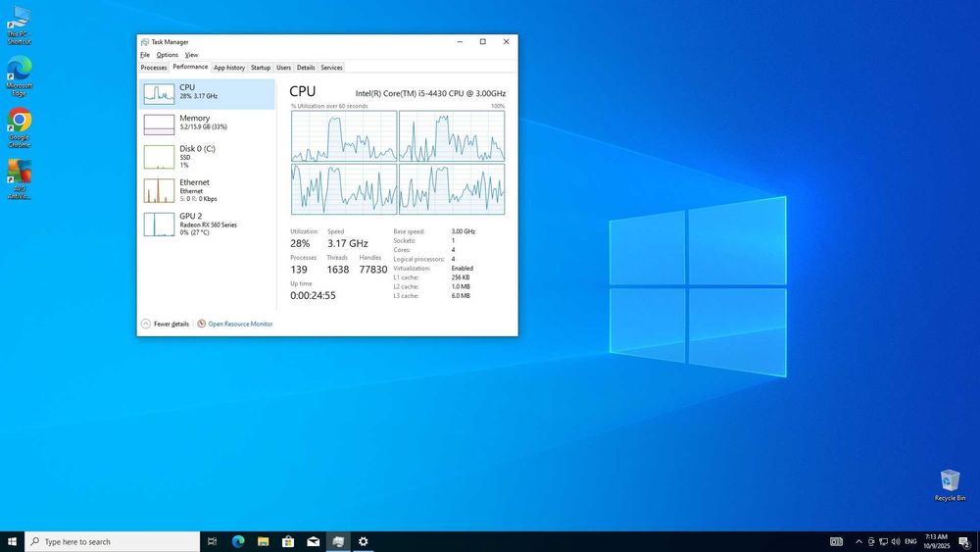Open the Options menu
The width and height of the screenshot is (980, 552).
[x=167, y=55]
